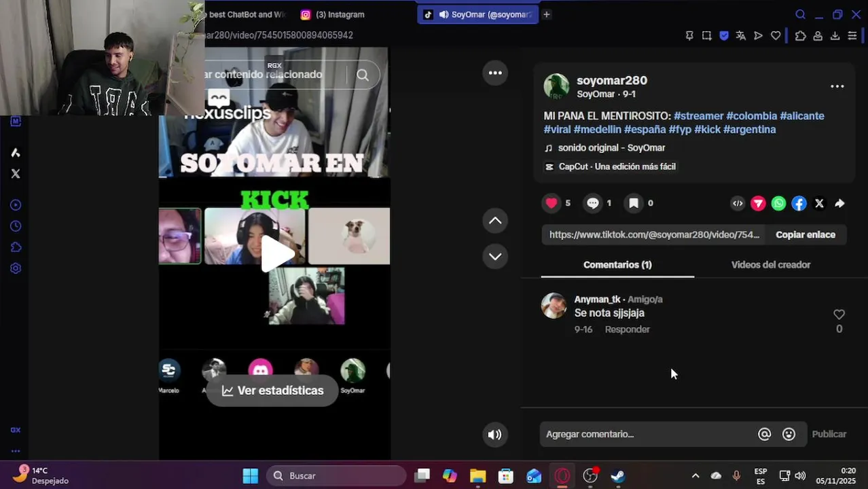
Task: Click the send/flow arrow icon in address bar
Action: [x=758, y=36]
